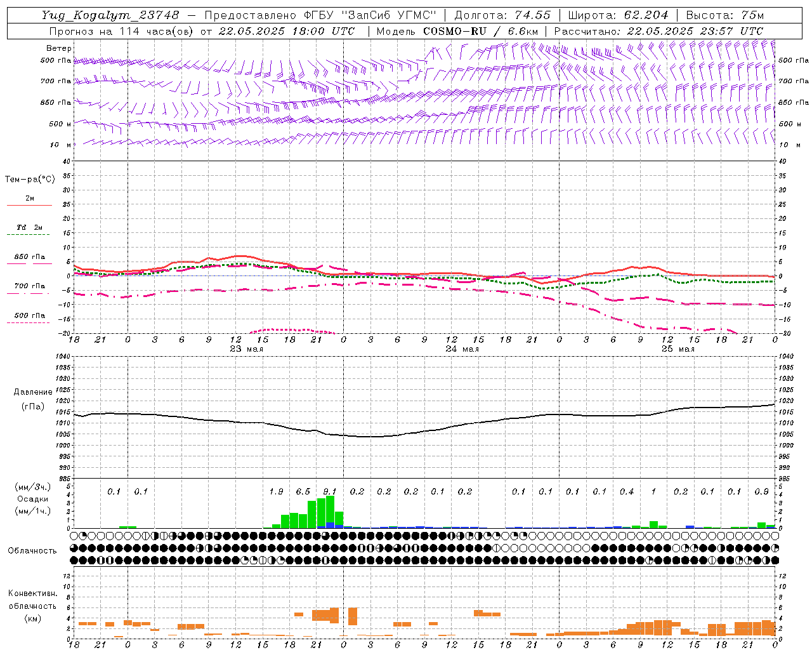
Task: Click the (гПа) pressure unit label
Action: [x=33, y=407]
